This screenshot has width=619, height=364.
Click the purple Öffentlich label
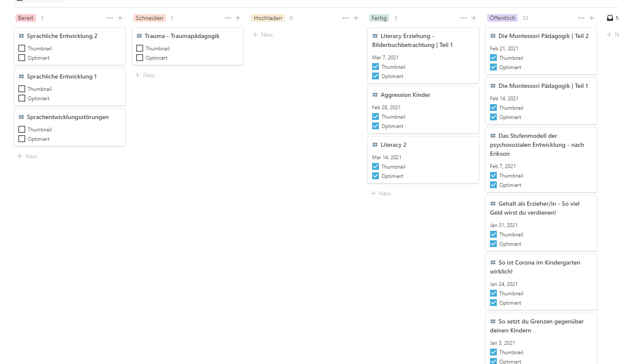pos(502,18)
